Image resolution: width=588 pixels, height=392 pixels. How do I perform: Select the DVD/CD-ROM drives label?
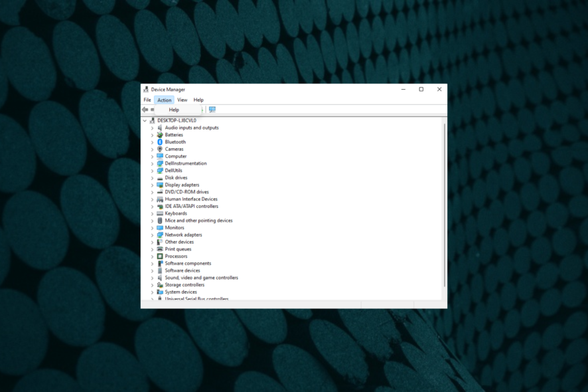pos(186,192)
